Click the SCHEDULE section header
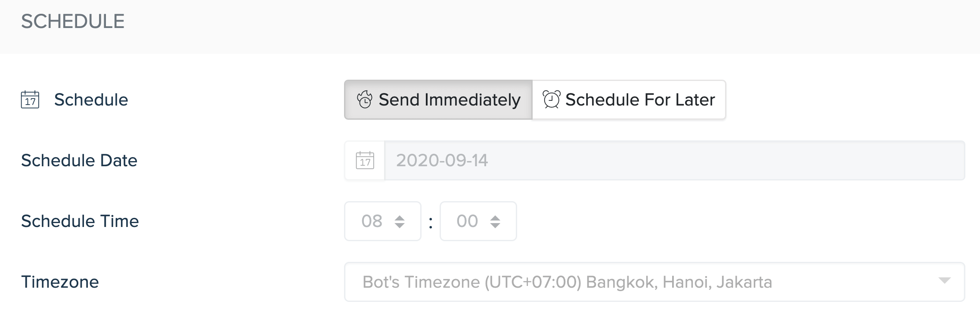 pyautogui.click(x=73, y=21)
